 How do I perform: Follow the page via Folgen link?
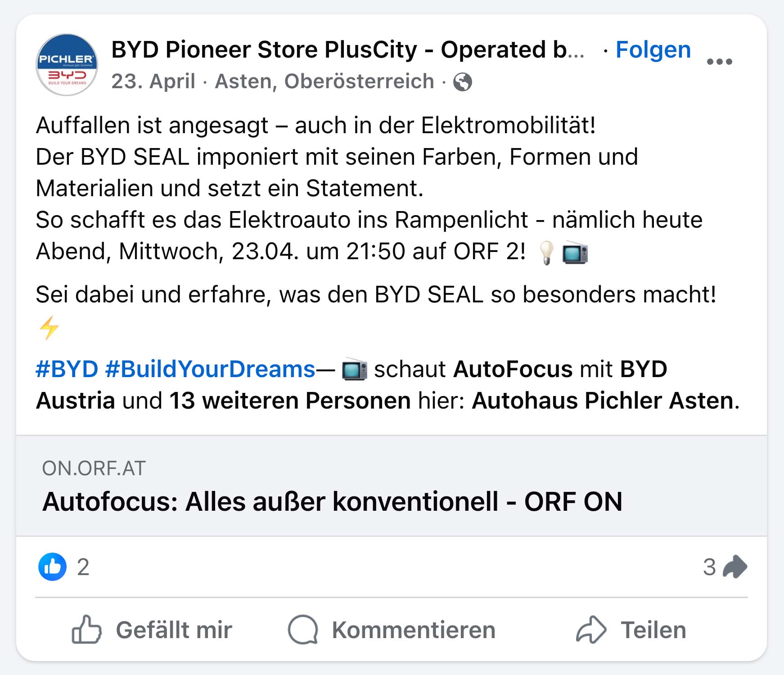tap(653, 49)
